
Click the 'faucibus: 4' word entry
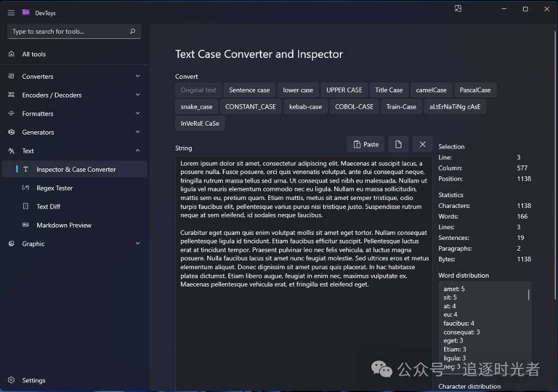[x=459, y=323]
